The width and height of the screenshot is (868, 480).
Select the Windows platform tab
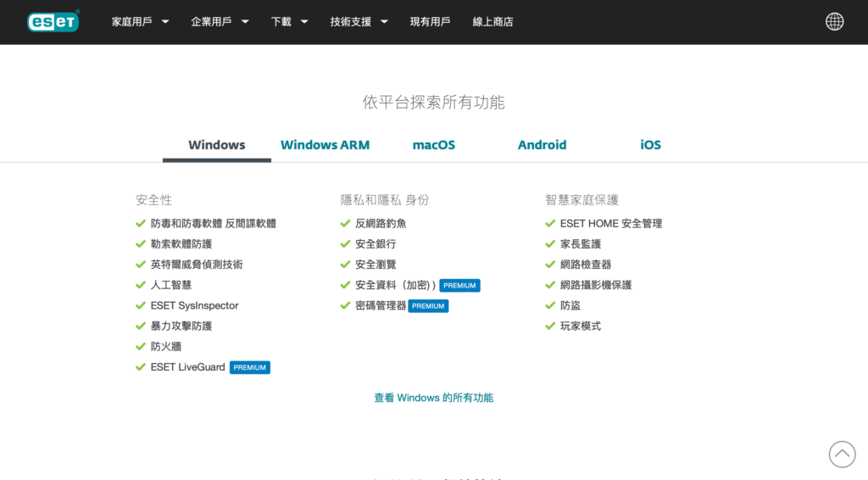pyautogui.click(x=216, y=145)
